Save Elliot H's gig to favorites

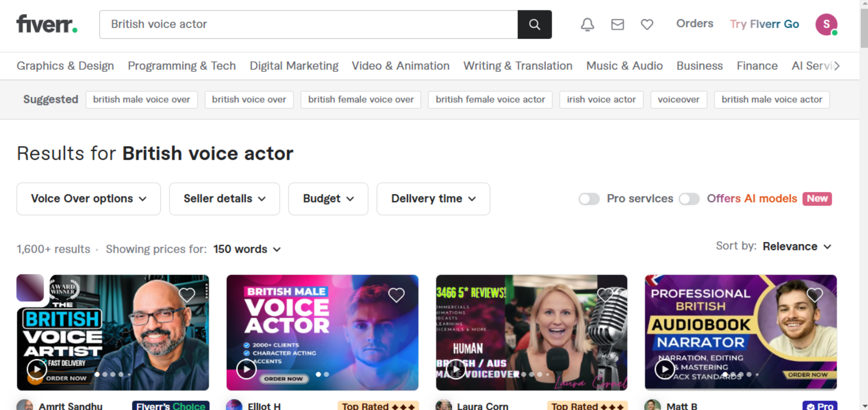point(396,295)
